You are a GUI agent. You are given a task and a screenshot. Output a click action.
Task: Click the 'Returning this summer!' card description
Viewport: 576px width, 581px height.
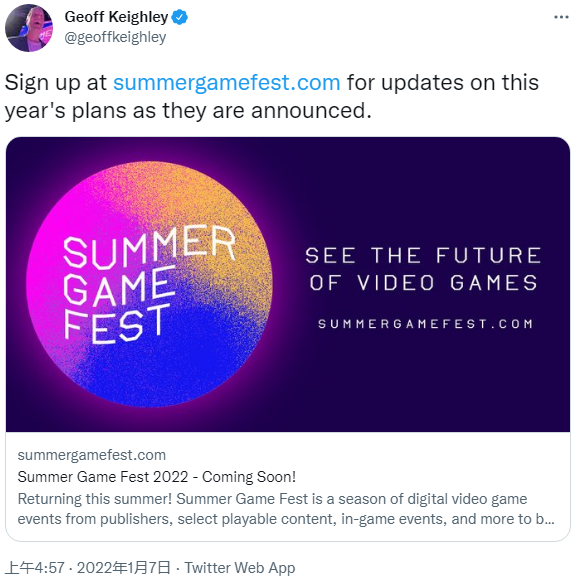coord(286,509)
